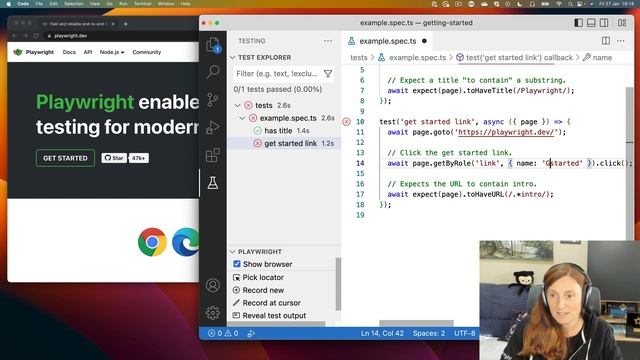Collapse the tests folder node
Screen dimensions: 640x360
(x=238, y=105)
